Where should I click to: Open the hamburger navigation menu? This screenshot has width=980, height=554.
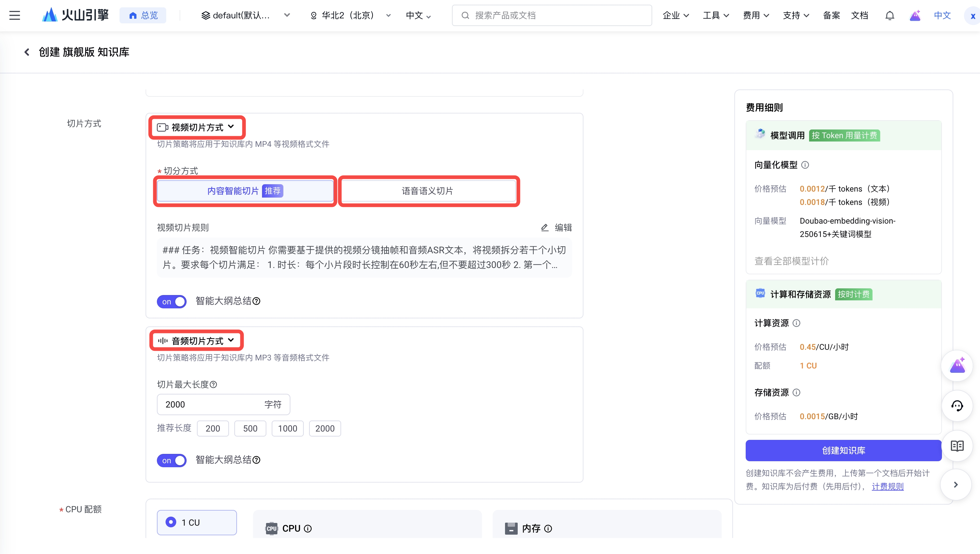[14, 15]
